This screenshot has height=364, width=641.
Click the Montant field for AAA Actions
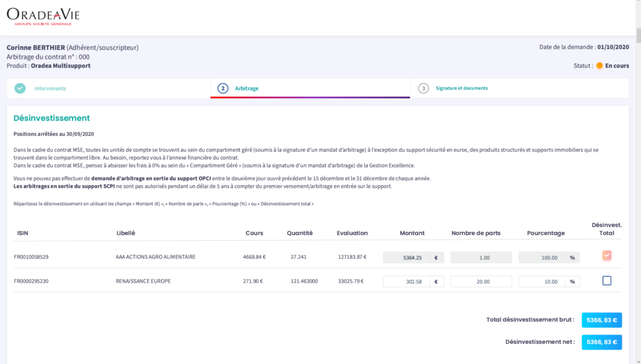tap(404, 257)
